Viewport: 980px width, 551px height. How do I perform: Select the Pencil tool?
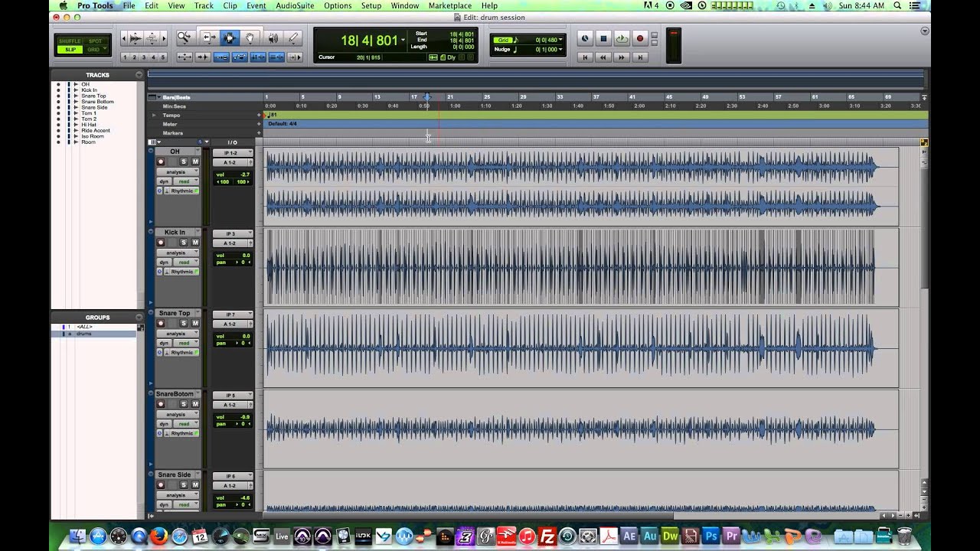click(x=292, y=37)
